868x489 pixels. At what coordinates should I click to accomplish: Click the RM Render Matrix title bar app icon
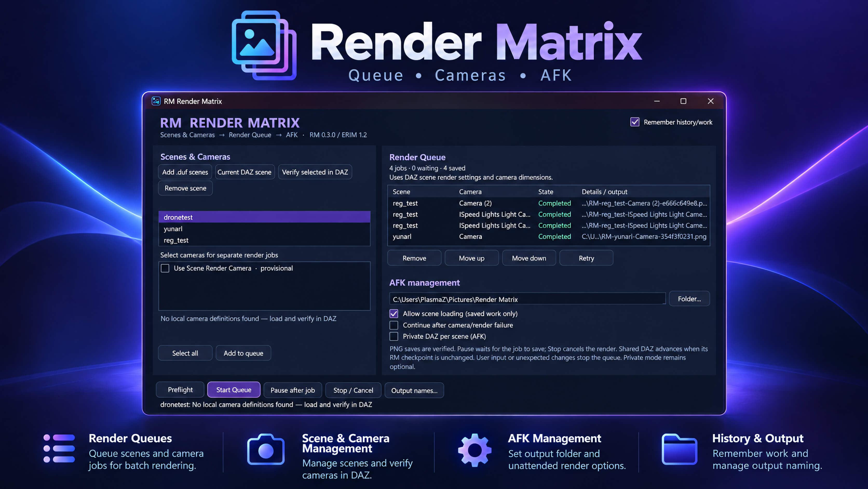(156, 101)
